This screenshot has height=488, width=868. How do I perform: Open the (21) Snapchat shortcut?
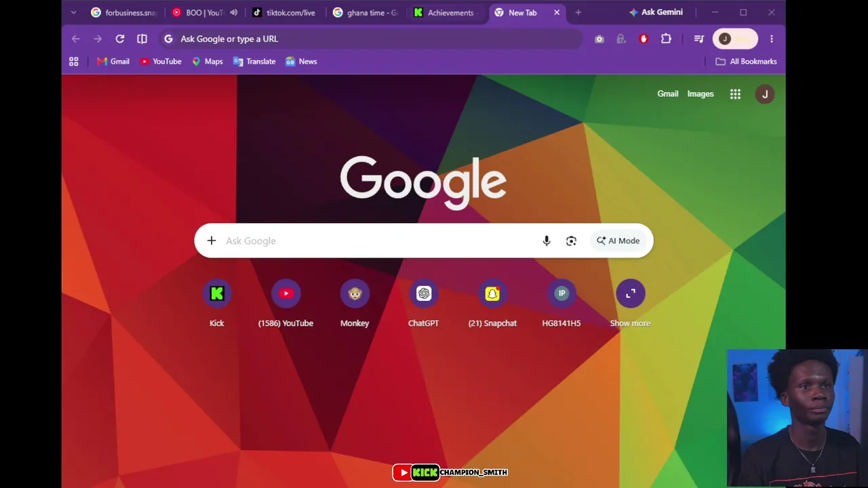coord(492,304)
